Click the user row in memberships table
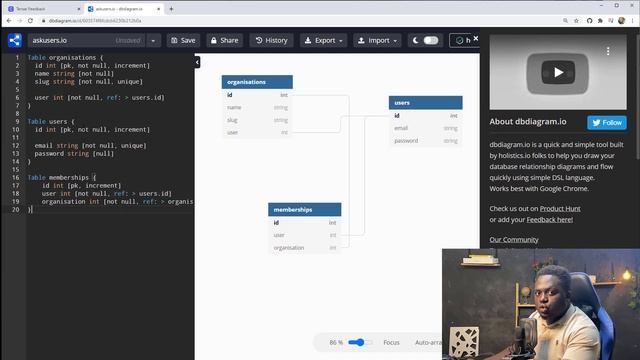The image size is (640, 360). (304, 235)
